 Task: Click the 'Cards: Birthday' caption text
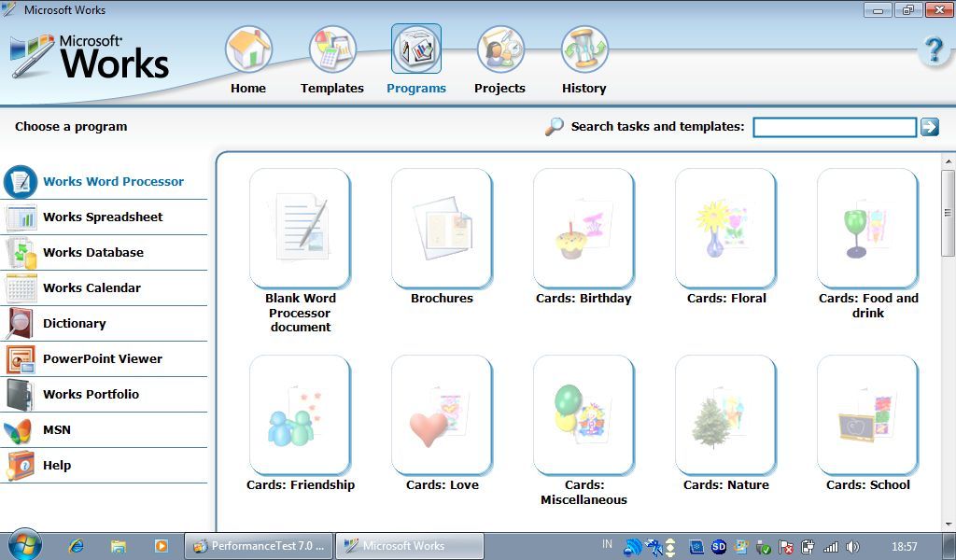[584, 299]
